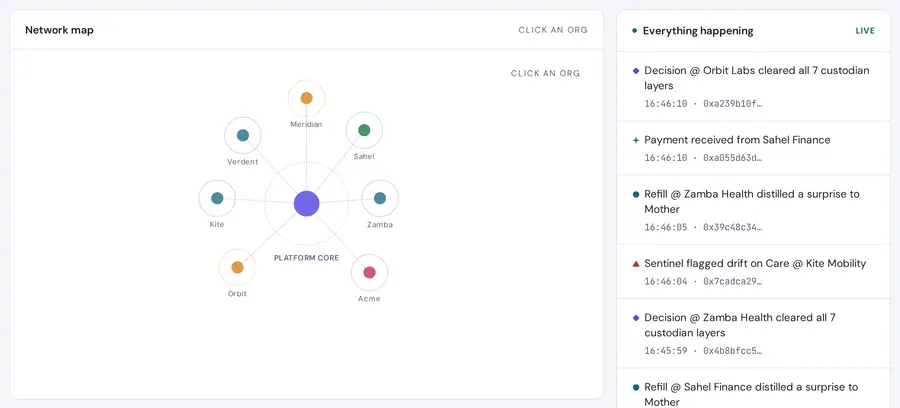
Task: Select the Zamba org node
Action: [x=380, y=198]
